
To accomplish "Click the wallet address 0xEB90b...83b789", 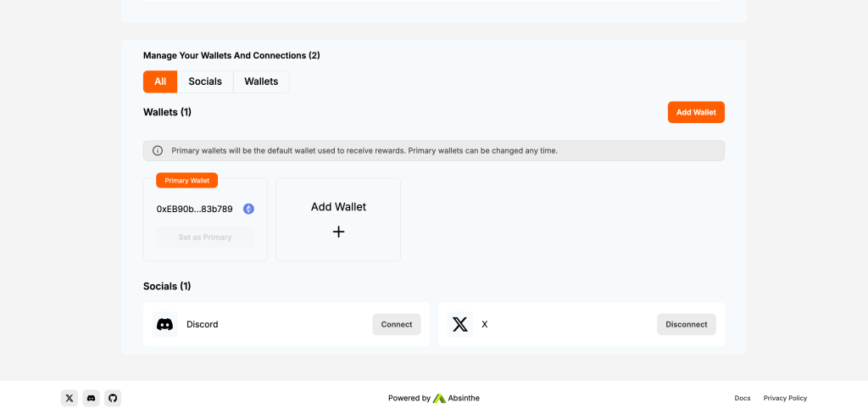I will [194, 209].
